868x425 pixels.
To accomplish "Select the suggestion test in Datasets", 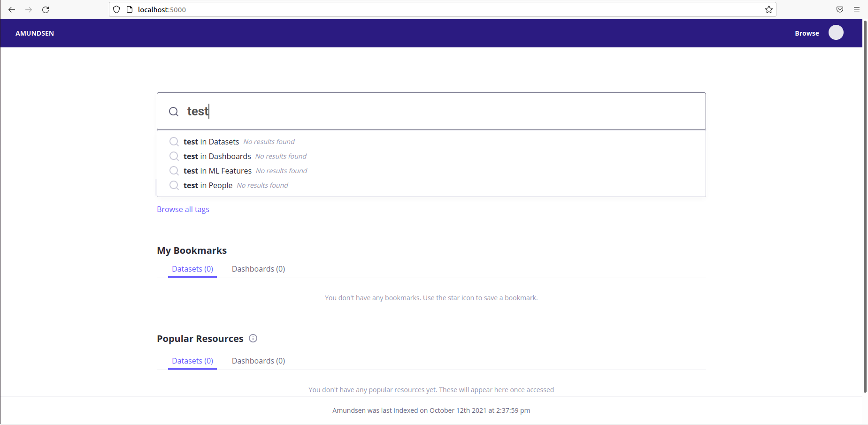I will click(211, 142).
